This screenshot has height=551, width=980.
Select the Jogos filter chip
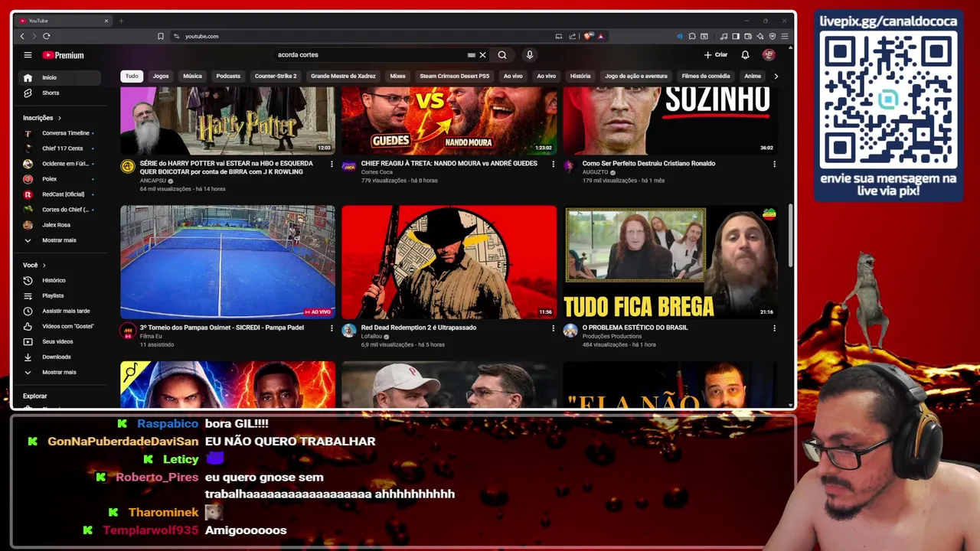[161, 76]
